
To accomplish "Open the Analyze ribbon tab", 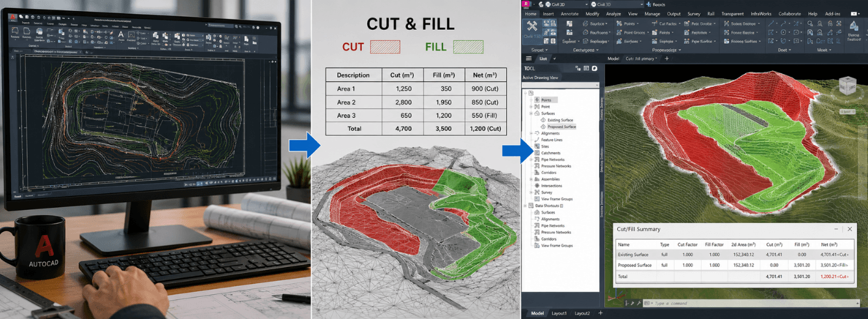I will (x=613, y=14).
